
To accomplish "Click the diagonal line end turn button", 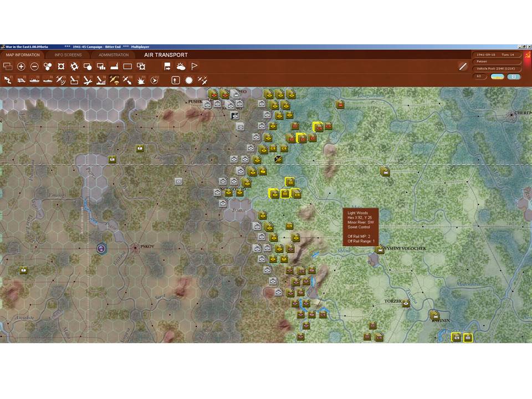I will tap(463, 66).
